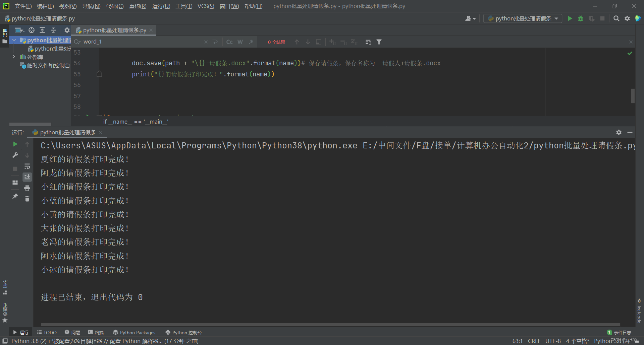Toggle search in selection icon
The width and height of the screenshot is (644, 345).
pyautogui.click(x=319, y=42)
